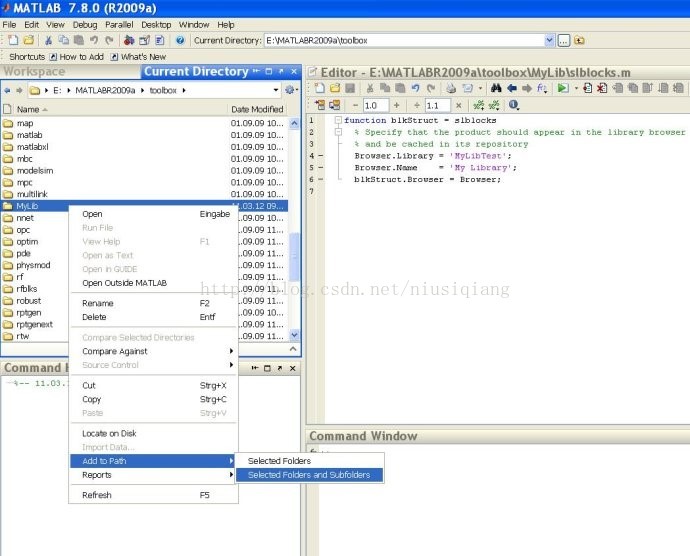Click the arrow after 'E:' in breadcrumb
This screenshot has height=556, width=690.
pos(69,90)
